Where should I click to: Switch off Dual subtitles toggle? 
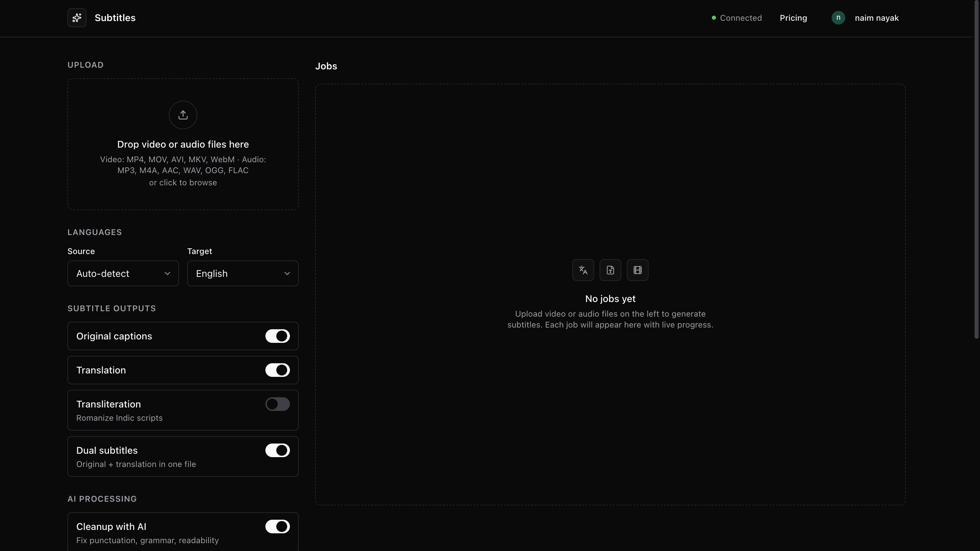coord(277,450)
